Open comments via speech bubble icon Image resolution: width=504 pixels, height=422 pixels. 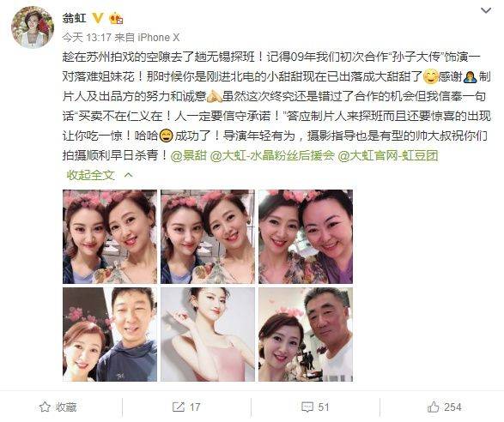click(x=307, y=407)
